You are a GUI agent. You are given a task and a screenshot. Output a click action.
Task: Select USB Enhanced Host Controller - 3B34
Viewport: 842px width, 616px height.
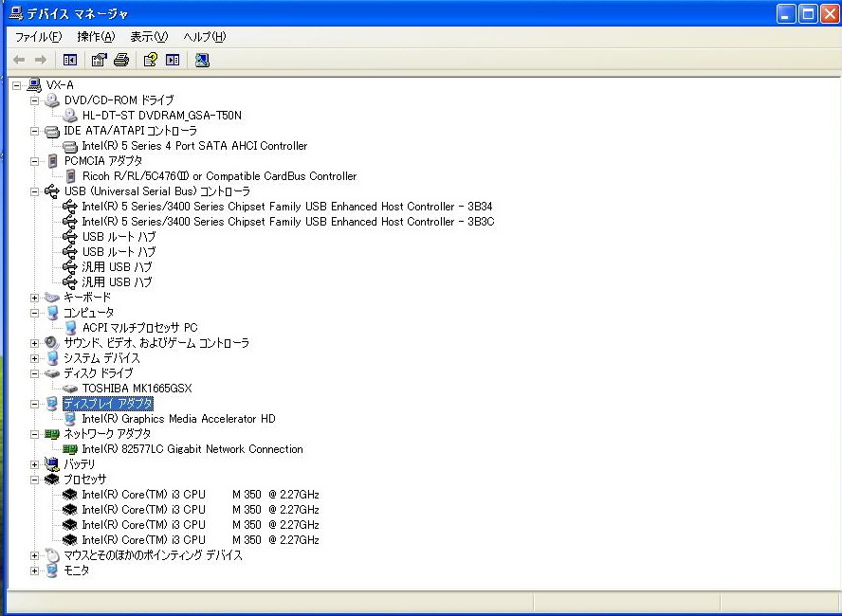[x=286, y=207]
